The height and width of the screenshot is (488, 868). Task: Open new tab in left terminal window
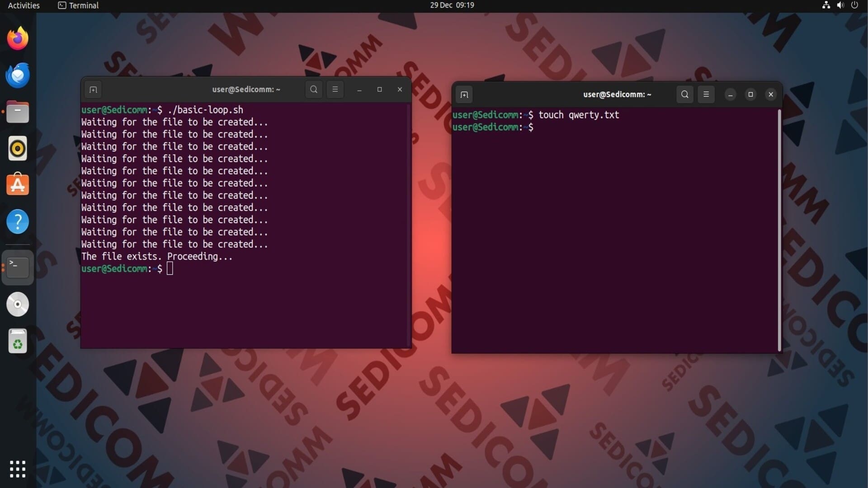click(93, 89)
